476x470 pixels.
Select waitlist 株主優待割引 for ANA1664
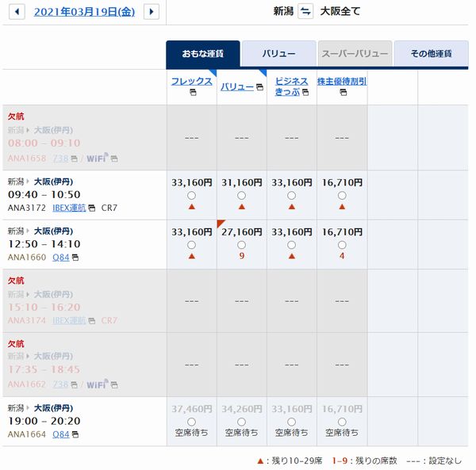pyautogui.click(x=342, y=422)
